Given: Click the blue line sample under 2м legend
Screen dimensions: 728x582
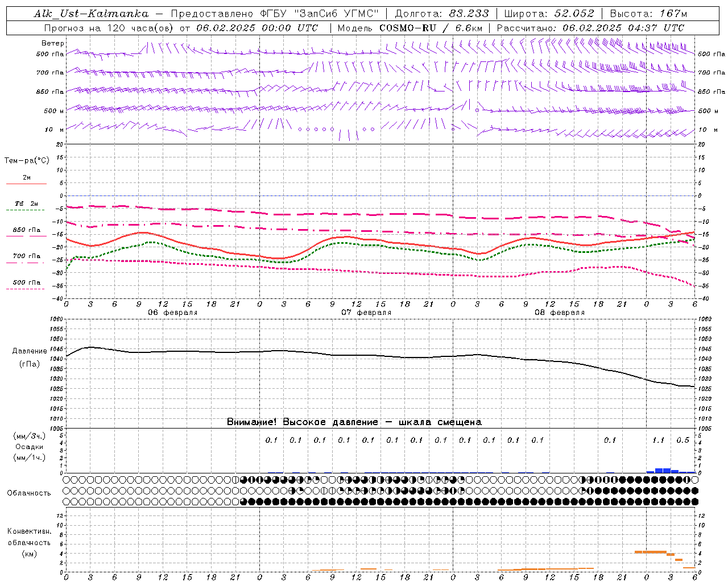Looking at the screenshot, I should click(x=26, y=184).
